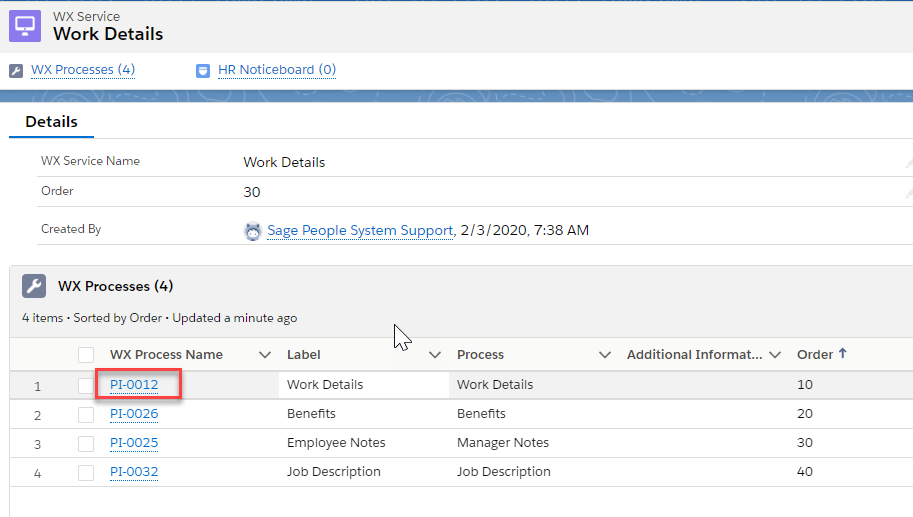The image size is (913, 517).
Task: Toggle the select-all checkbox in table header
Action: (x=86, y=355)
